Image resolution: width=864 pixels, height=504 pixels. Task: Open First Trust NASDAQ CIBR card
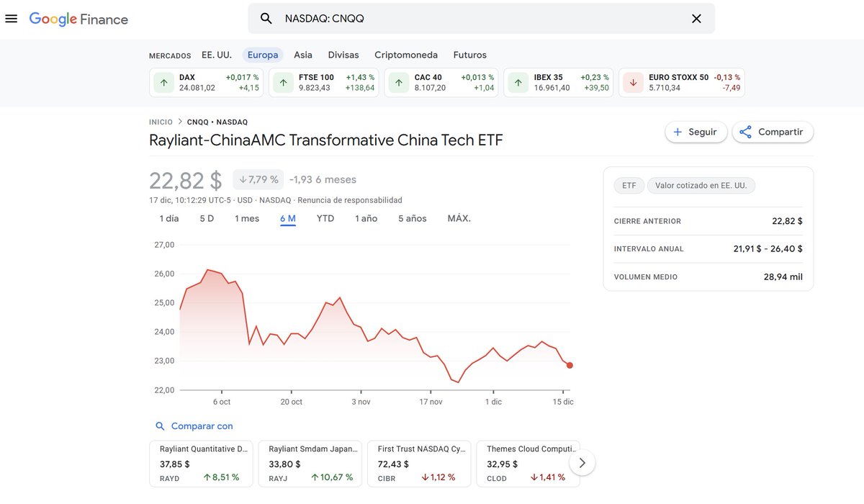419,464
